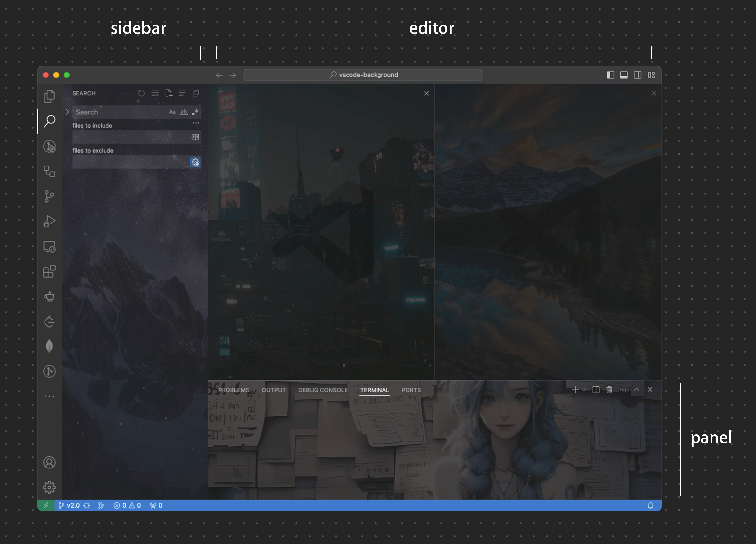Expand the Toggle Replace chevron

(67, 112)
